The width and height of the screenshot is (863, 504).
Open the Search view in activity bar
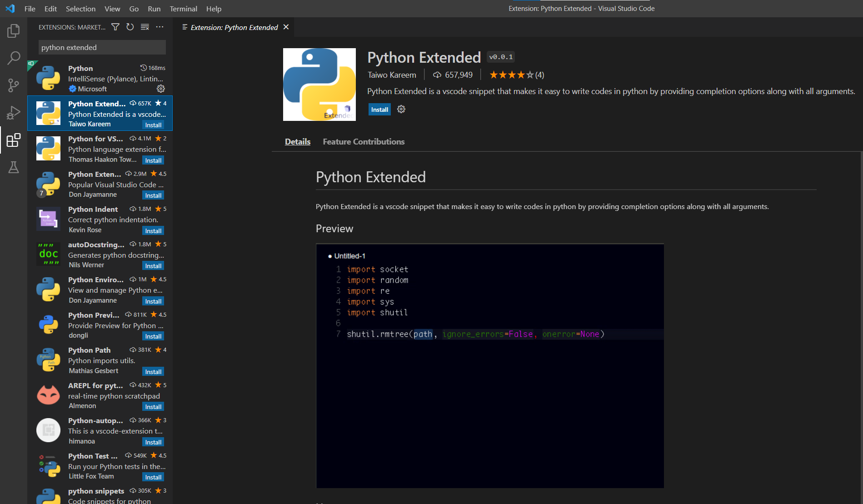click(14, 58)
